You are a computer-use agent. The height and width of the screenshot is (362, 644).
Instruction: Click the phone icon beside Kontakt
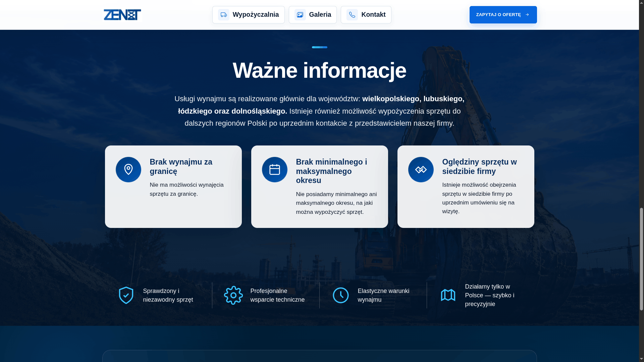click(352, 15)
